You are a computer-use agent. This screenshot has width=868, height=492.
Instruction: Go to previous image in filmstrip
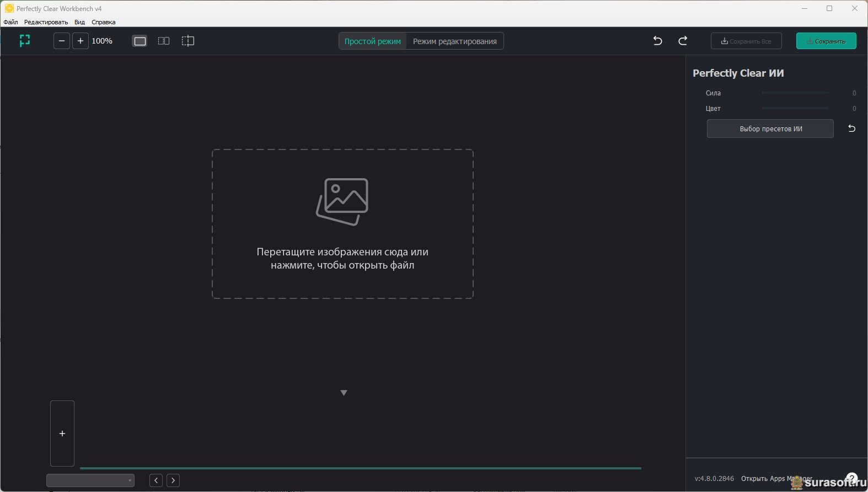pos(156,480)
